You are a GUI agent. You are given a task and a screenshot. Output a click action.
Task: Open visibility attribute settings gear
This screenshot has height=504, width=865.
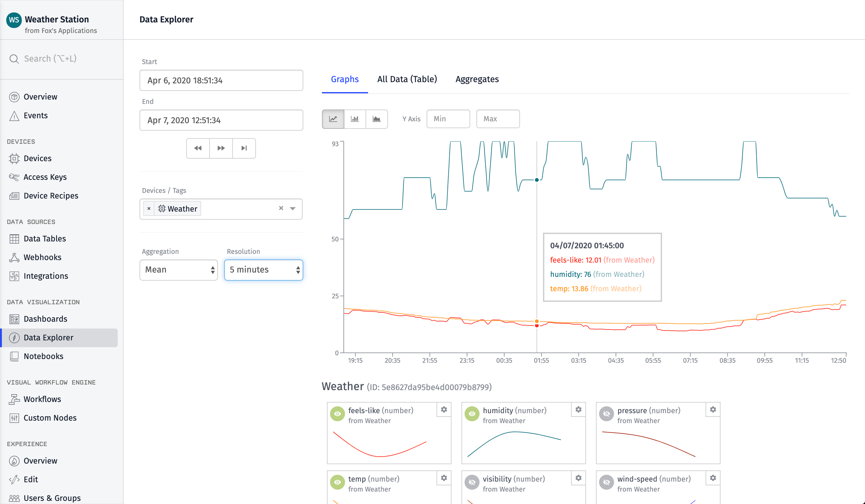pos(579,478)
